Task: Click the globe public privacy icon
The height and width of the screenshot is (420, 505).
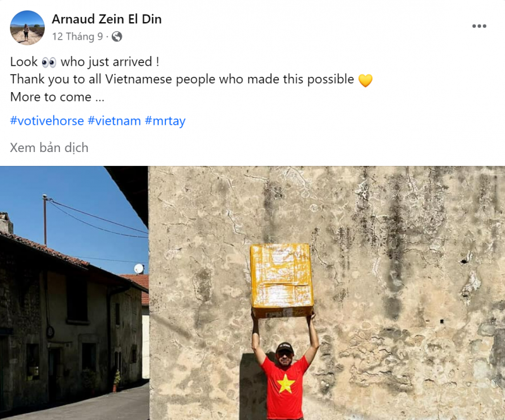Action: pos(117,37)
